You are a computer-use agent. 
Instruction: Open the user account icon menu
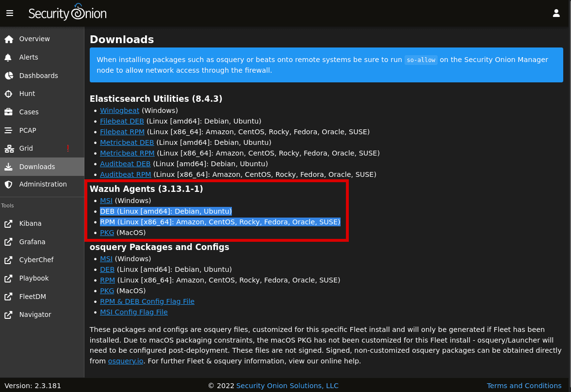pos(556,14)
